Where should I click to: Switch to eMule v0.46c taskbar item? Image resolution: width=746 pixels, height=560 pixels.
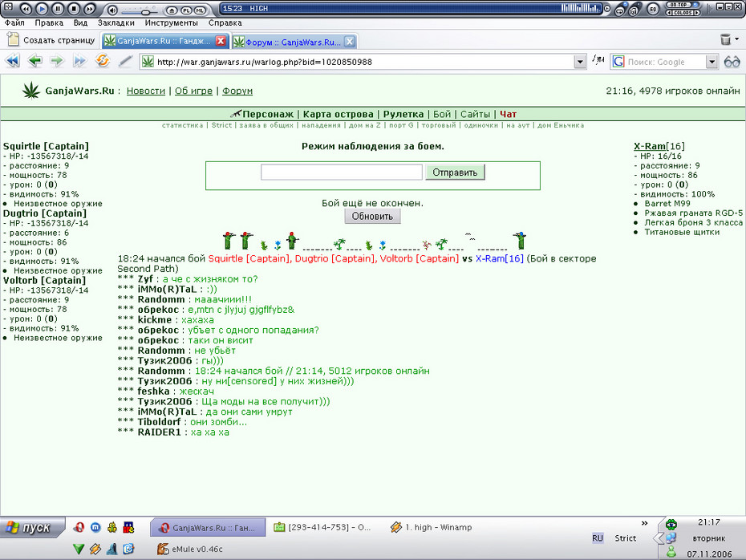pyautogui.click(x=190, y=549)
